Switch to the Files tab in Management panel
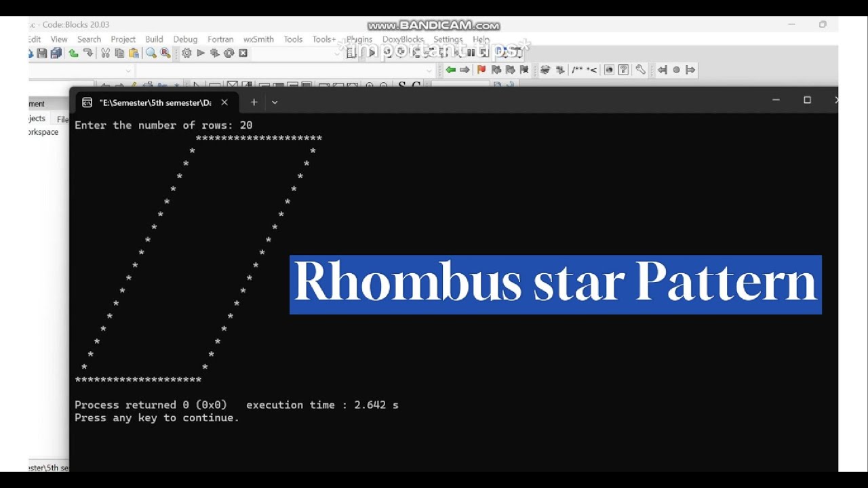 (62, 119)
